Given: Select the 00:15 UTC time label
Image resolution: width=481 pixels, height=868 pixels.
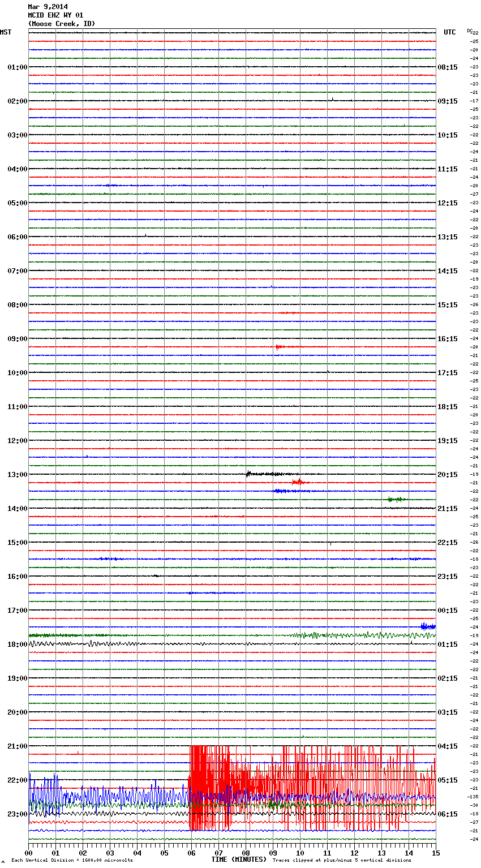Looking at the screenshot, I should point(448,611).
